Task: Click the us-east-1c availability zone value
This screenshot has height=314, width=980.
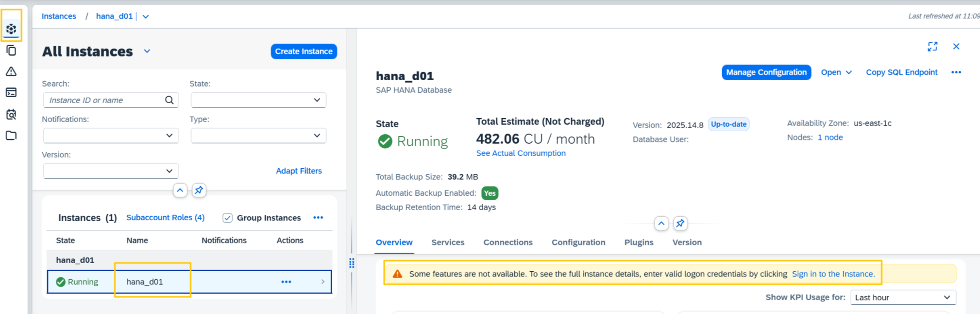Action: [x=872, y=123]
